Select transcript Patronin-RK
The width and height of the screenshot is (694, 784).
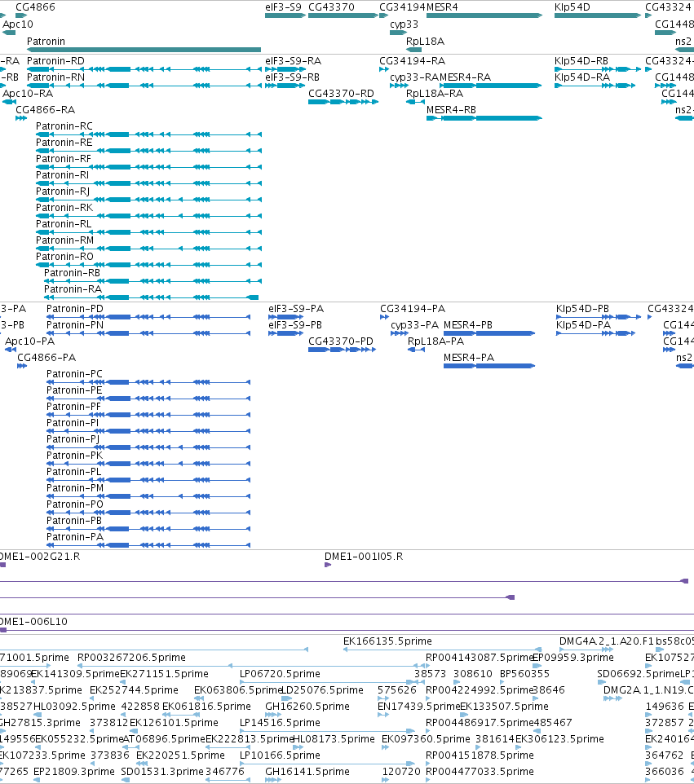[148, 215]
